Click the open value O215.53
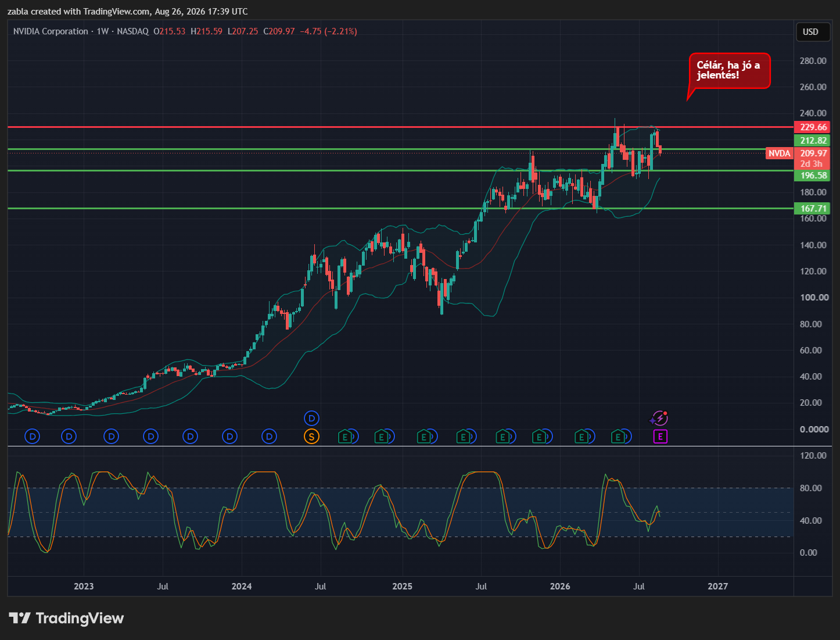This screenshot has height=640, width=840. coord(169,31)
